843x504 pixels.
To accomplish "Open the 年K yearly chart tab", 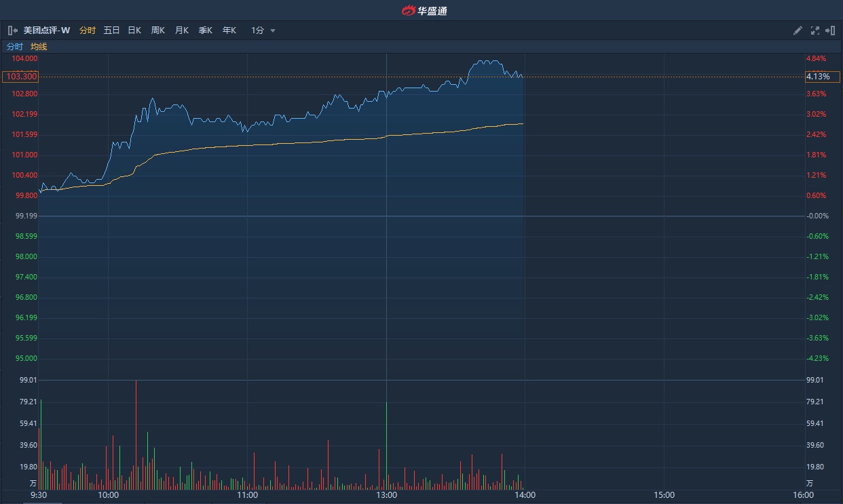I will pos(229,31).
